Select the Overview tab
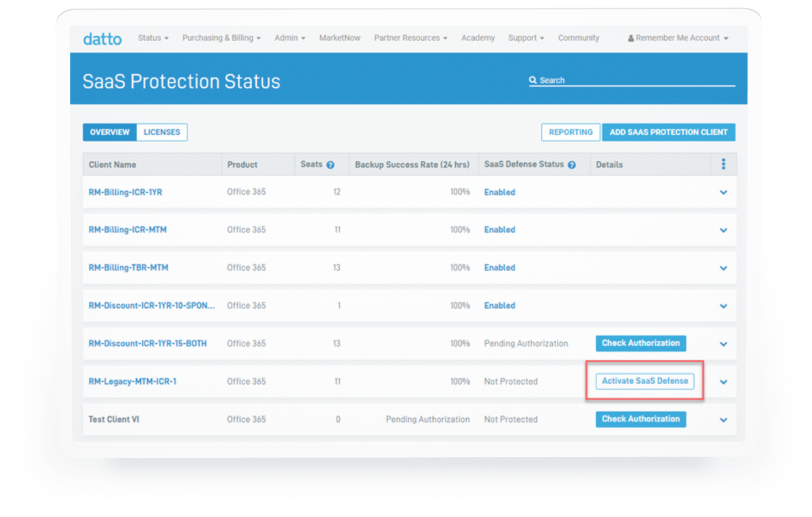 [109, 132]
